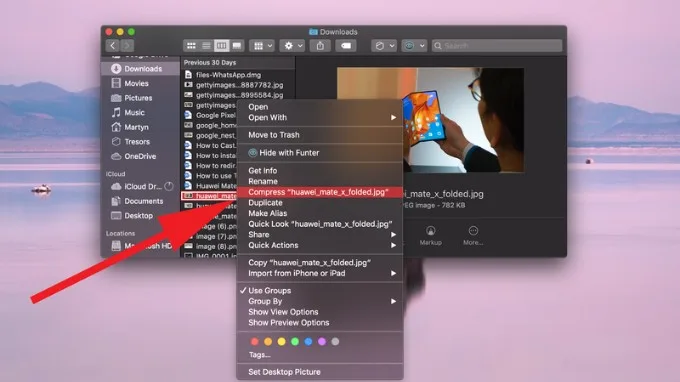
Task: Click the More quick action icon
Action: click(x=473, y=235)
